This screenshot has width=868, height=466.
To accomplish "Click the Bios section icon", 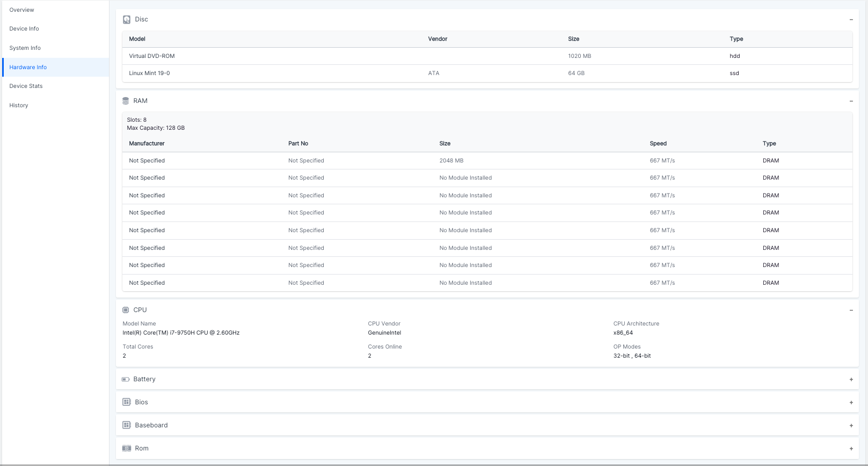I will point(127,402).
